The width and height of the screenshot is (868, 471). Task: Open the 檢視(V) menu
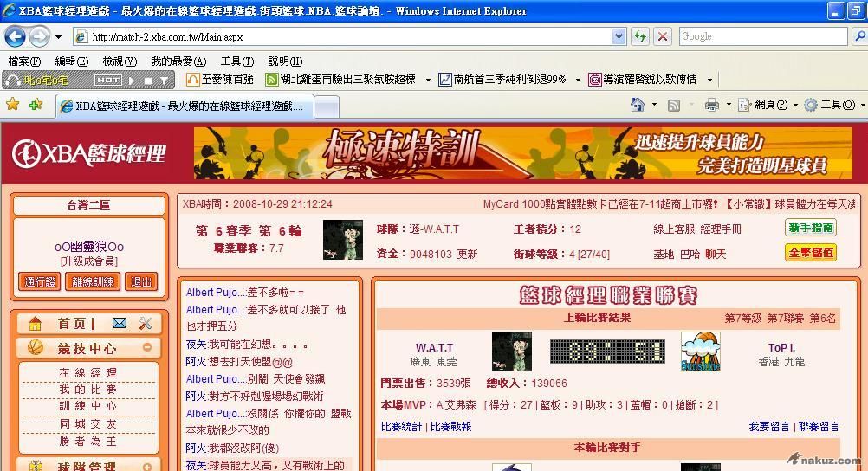120,61
